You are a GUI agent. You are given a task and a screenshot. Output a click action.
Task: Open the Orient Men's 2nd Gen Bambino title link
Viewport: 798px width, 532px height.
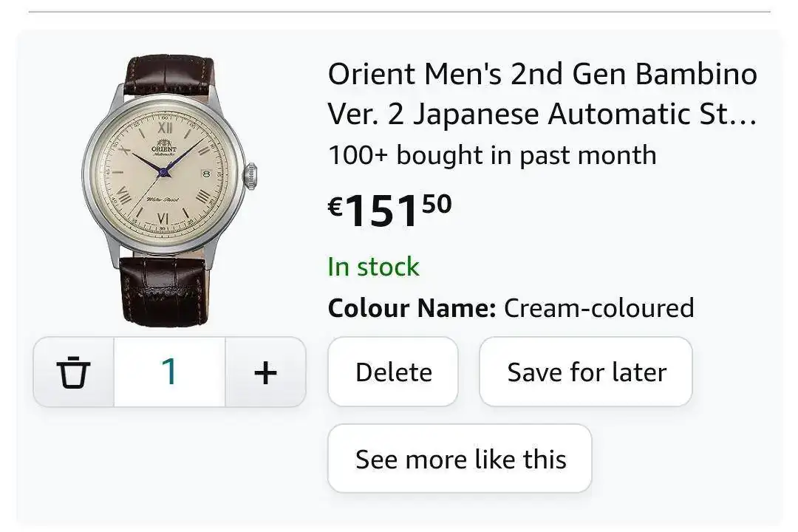pos(542,94)
